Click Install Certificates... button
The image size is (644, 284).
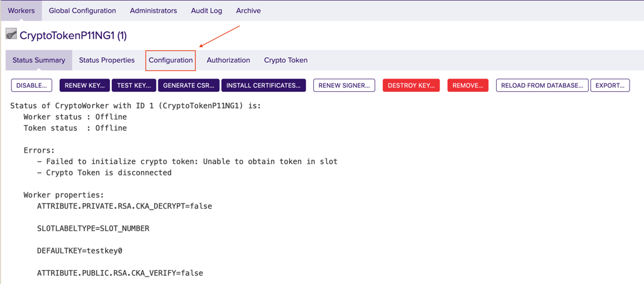click(264, 85)
